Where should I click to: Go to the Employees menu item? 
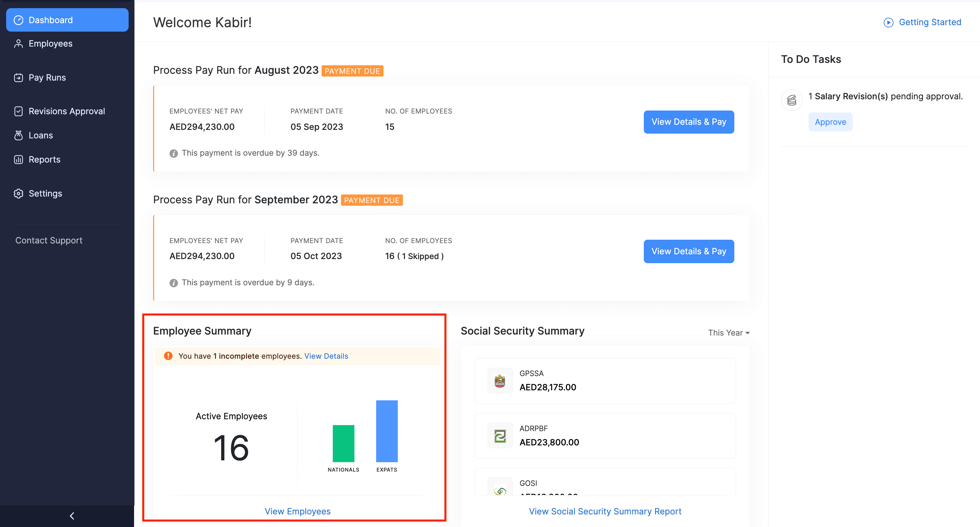pos(50,44)
